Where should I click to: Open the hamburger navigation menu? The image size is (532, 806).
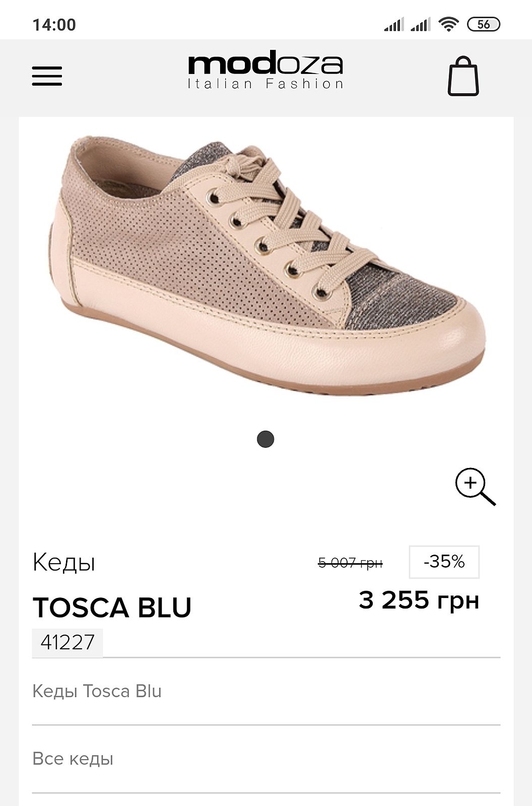[47, 76]
